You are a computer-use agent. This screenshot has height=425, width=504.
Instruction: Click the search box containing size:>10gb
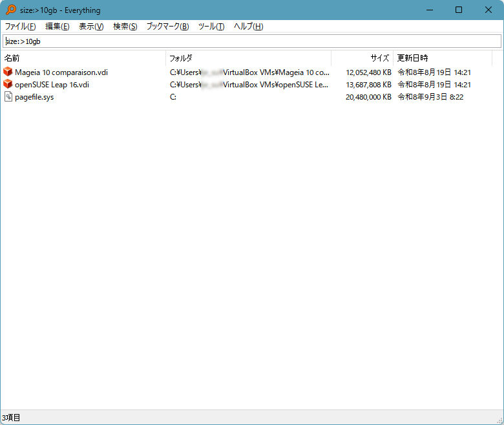click(x=252, y=41)
